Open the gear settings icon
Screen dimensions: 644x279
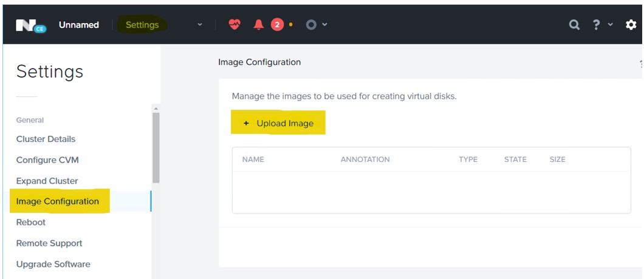(x=631, y=25)
